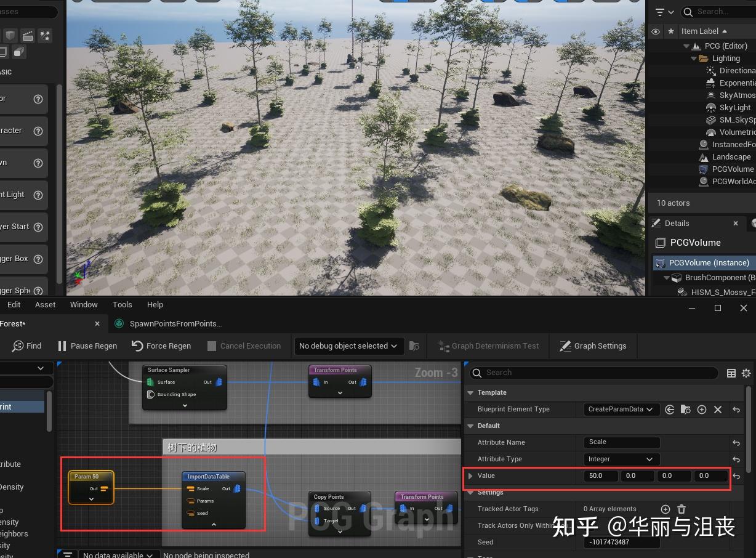Open the Details panel settings gear icon
Screen dimensions: 756x558
746,373
